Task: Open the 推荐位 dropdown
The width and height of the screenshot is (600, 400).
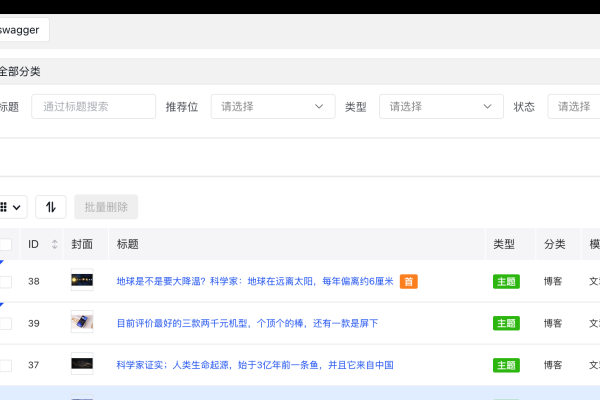Action: click(x=273, y=106)
